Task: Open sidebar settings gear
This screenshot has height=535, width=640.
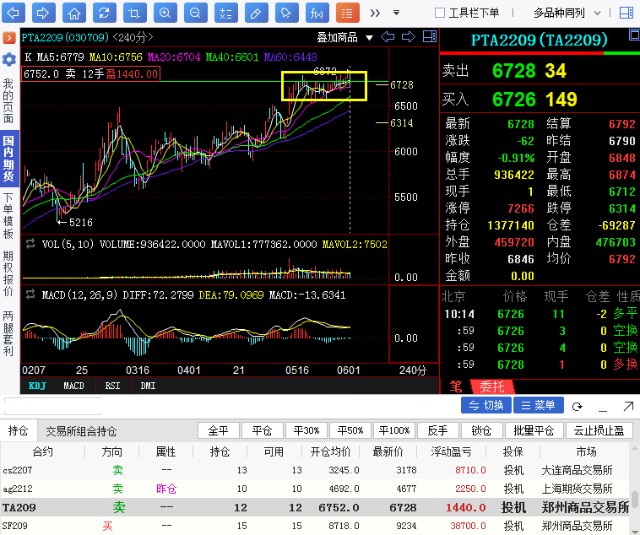Action: (9, 60)
